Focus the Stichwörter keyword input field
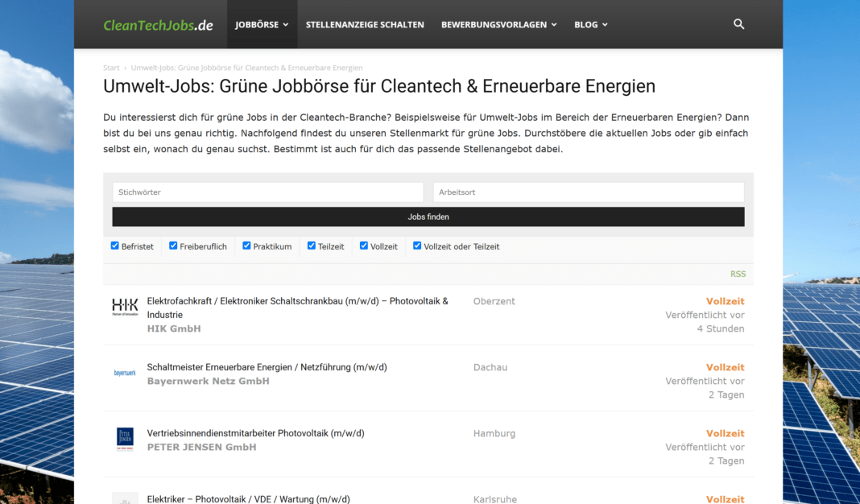This screenshot has width=860, height=504. 267,192
